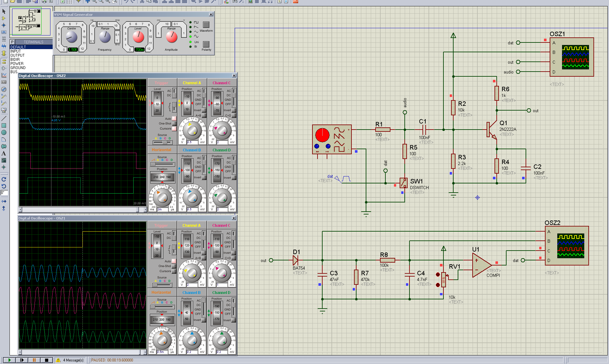Open Virtual Instruments Mode tool
Viewport: 609px width, 364px height.
pyautogui.click(x=4, y=110)
